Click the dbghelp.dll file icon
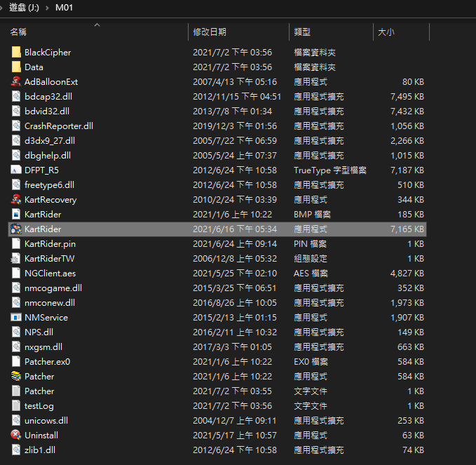Image resolution: width=476 pixels, height=465 pixels. pos(16,155)
